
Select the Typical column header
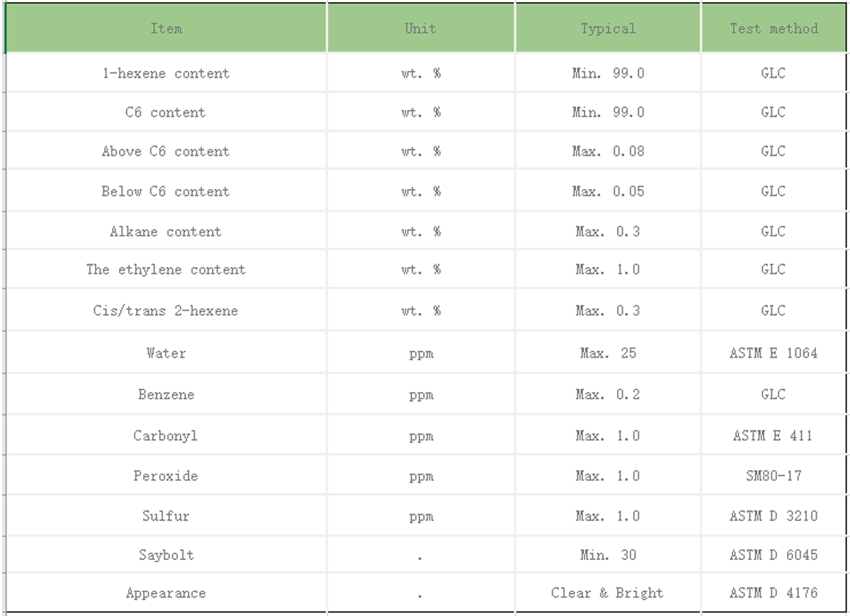coord(608,29)
